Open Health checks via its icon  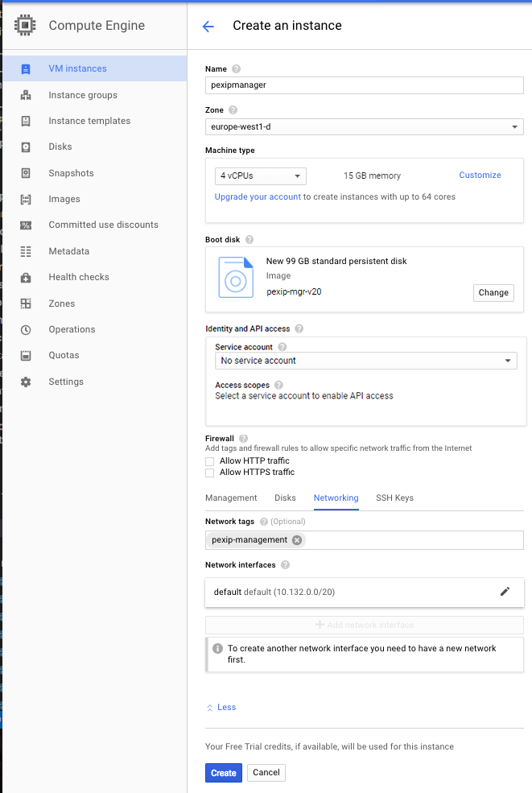tap(26, 278)
